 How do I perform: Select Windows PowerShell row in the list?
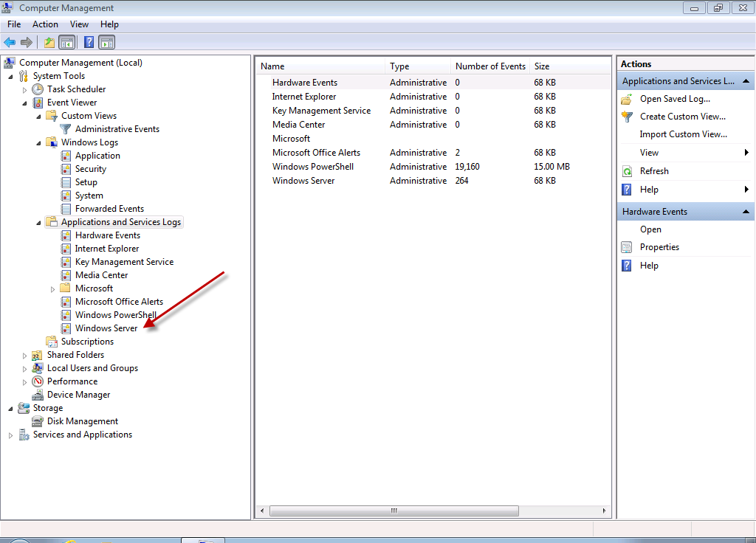313,167
